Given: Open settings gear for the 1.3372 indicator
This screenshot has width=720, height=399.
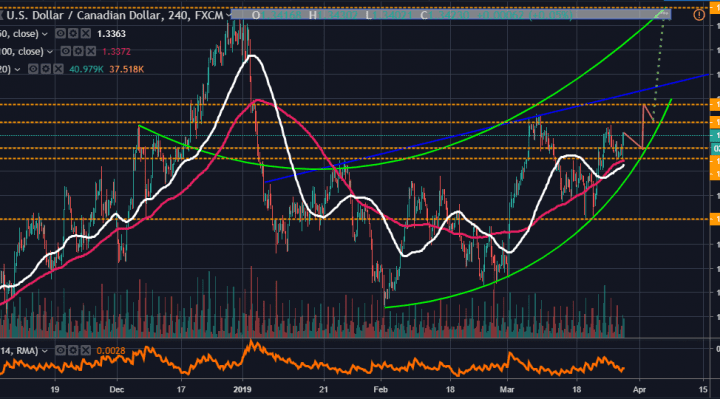Looking at the screenshot, I should 79,51.
